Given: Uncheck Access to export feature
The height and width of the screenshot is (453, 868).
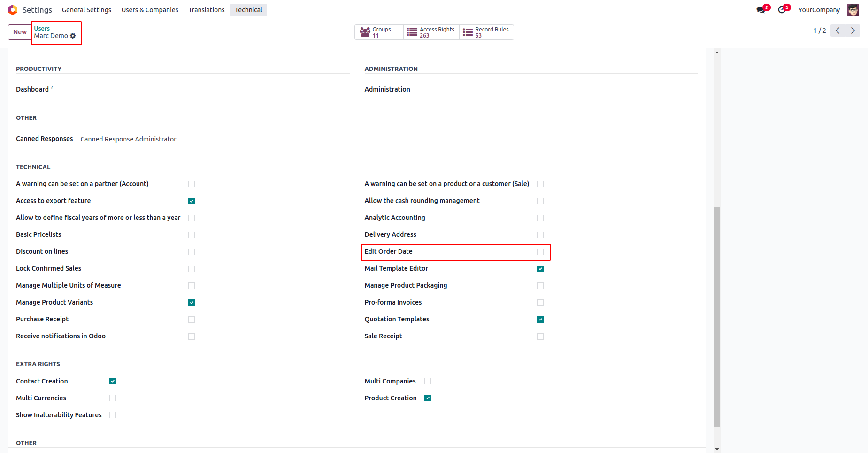Looking at the screenshot, I should coord(192,201).
